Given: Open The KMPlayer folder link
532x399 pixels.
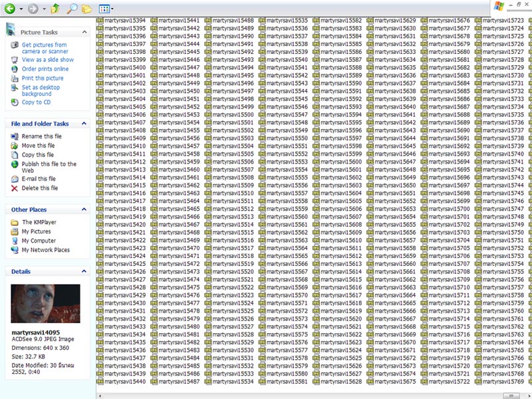Looking at the screenshot, I should pyautogui.click(x=39, y=222).
